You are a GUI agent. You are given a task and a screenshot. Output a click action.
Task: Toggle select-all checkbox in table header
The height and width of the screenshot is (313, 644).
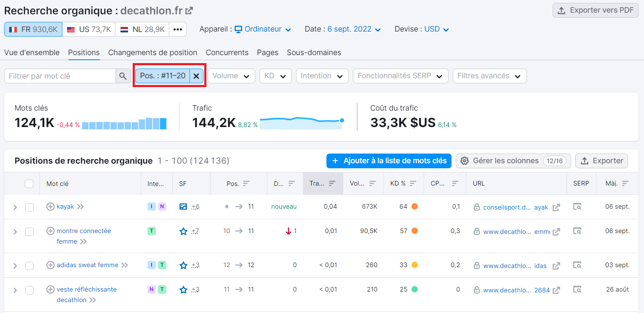[x=29, y=183]
